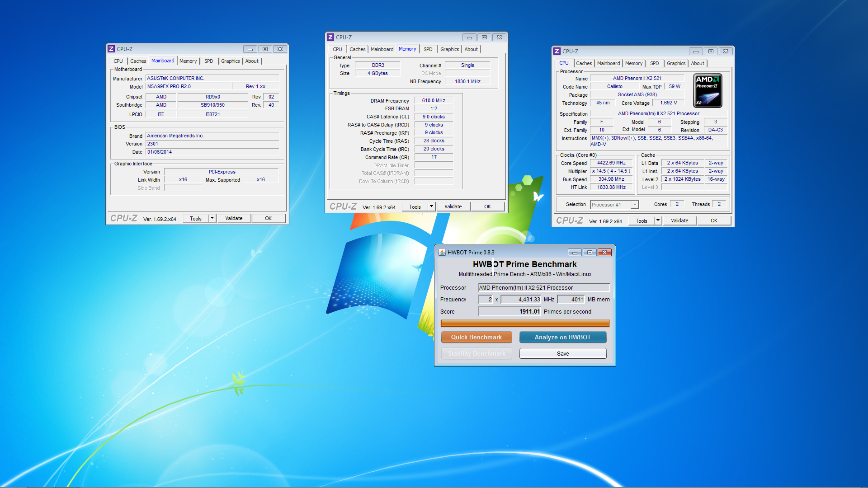
Task: Open Tools dropdown arrow in Mainboard window
Action: click(x=212, y=218)
